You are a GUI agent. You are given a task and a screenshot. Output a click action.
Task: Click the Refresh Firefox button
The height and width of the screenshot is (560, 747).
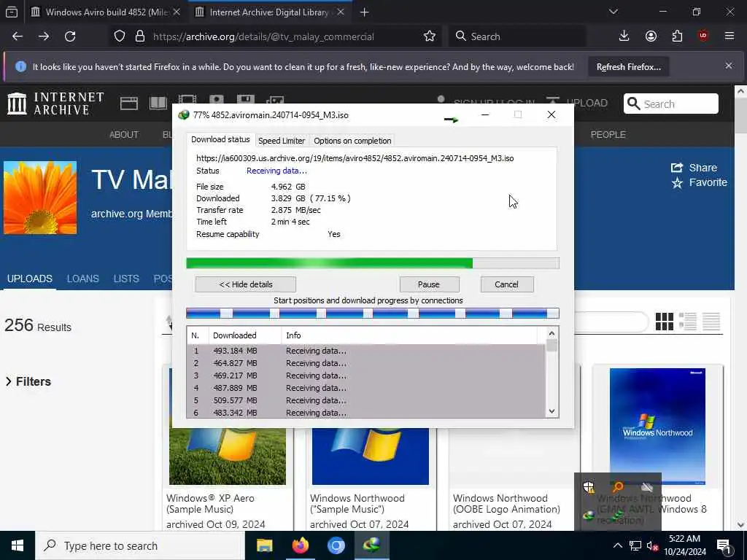[628, 67]
